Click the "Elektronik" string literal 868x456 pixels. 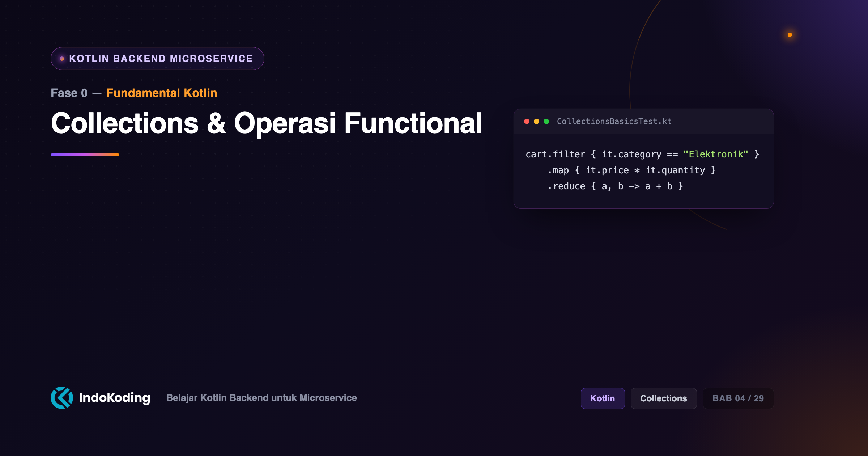coord(715,155)
